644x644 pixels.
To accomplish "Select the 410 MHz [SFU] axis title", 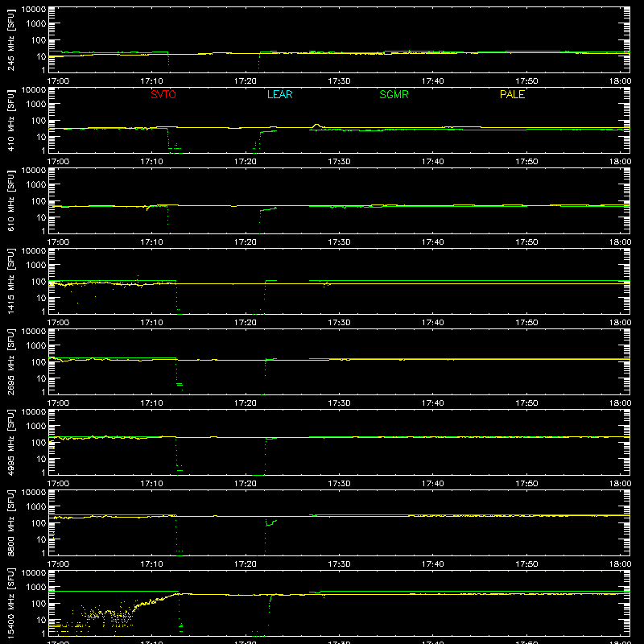I will coord(11,121).
